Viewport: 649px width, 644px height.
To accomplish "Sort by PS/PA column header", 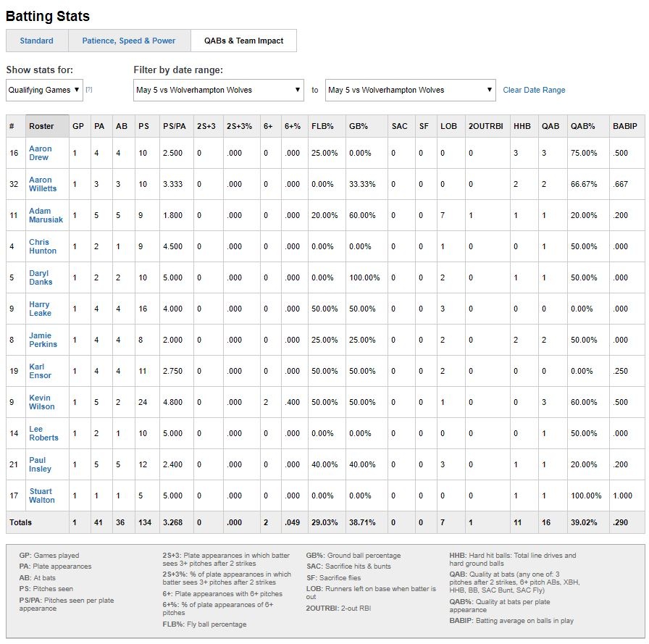I will [176, 126].
